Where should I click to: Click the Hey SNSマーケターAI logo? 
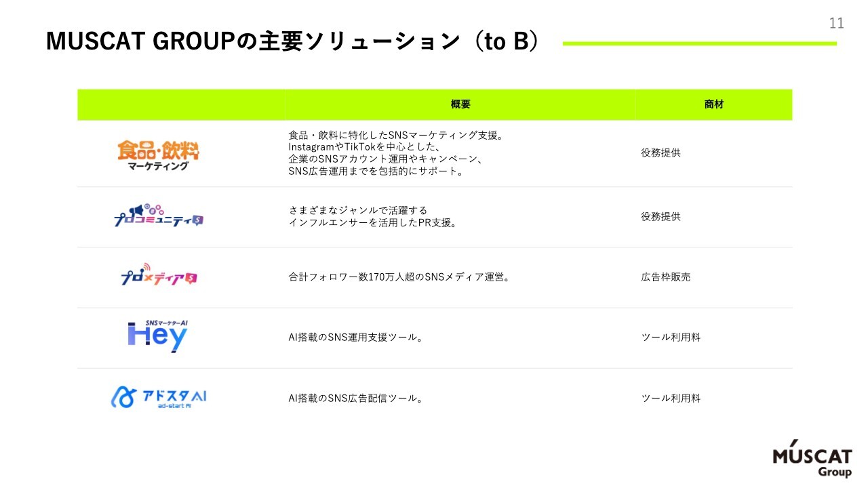(157, 336)
